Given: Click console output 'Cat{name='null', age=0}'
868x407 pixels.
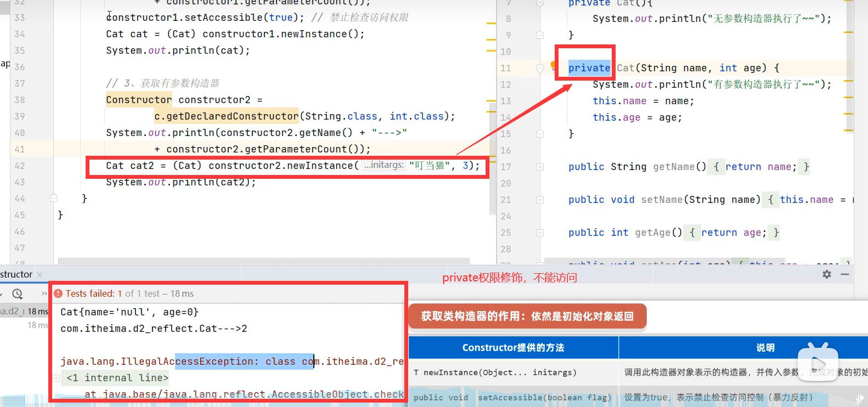Looking at the screenshot, I should (129, 312).
